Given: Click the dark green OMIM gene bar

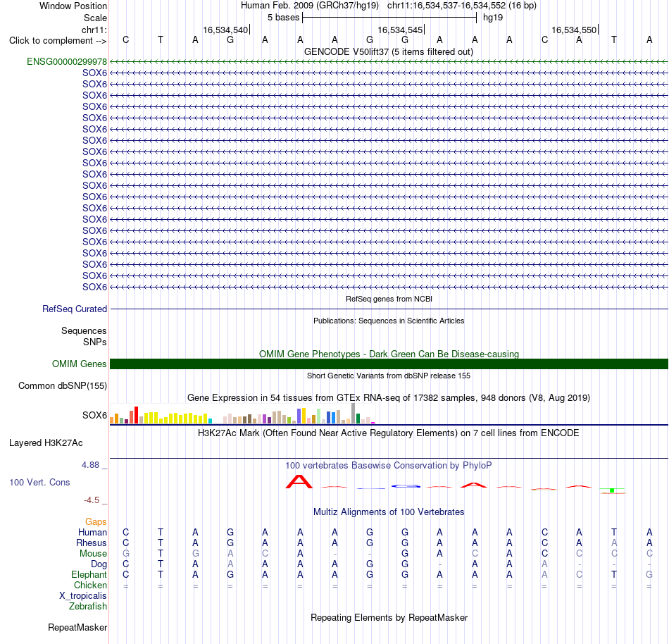Looking at the screenshot, I should tap(389, 364).
